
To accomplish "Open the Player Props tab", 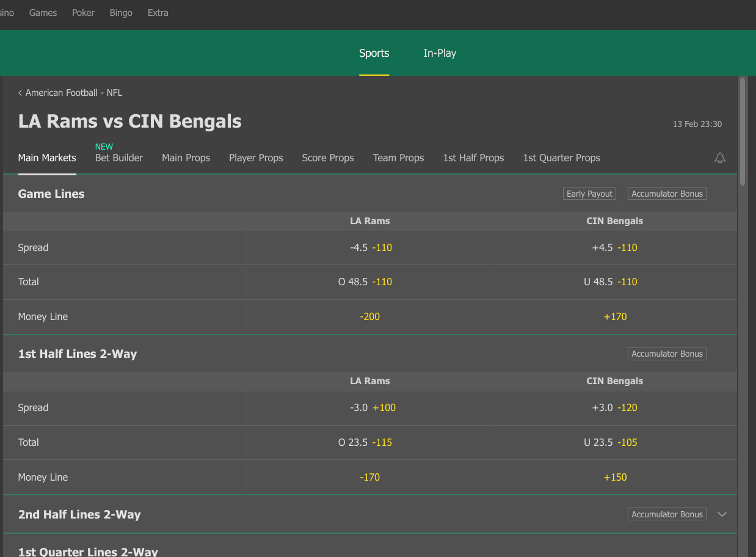I will click(x=256, y=158).
